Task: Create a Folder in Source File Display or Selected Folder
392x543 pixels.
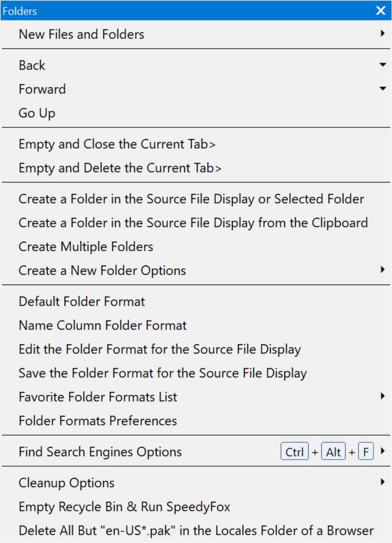Action: (x=196, y=199)
